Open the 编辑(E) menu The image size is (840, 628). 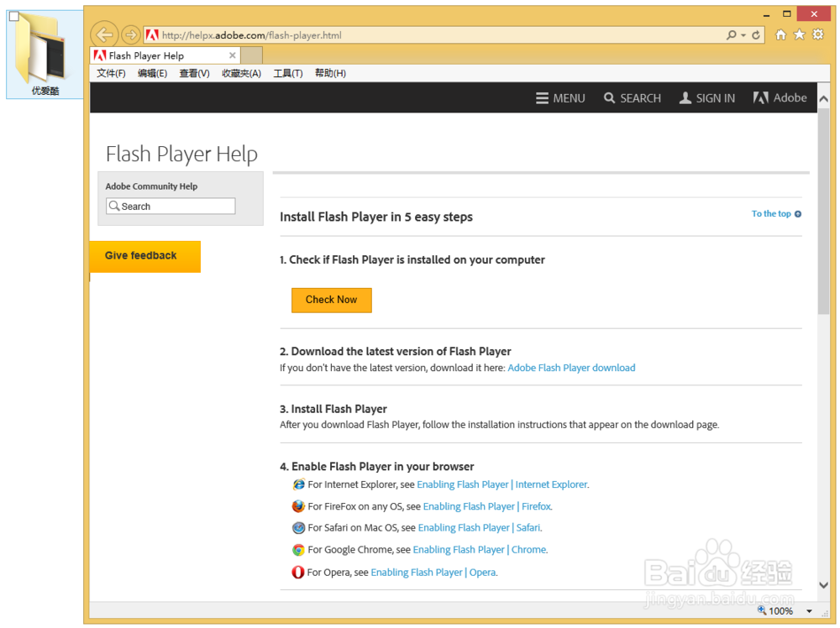152,73
